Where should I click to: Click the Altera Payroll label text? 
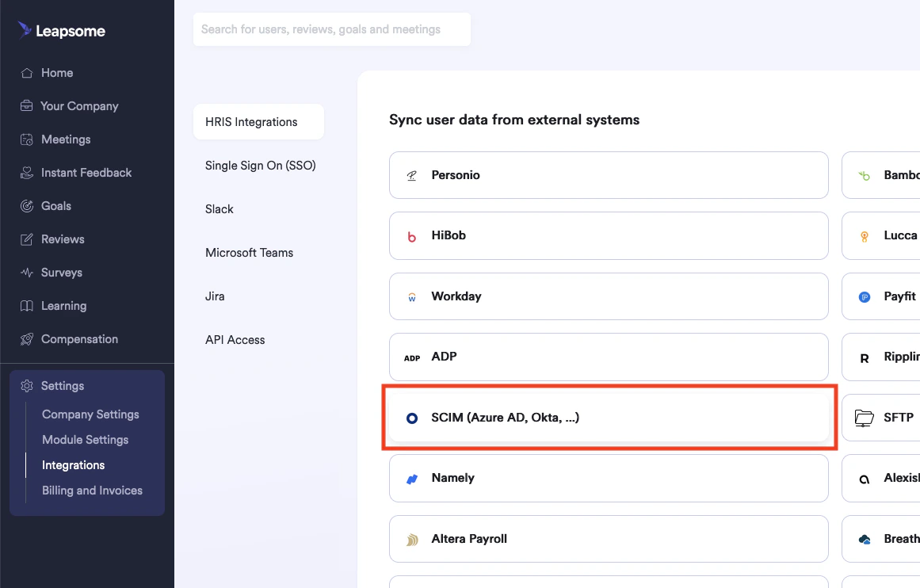click(x=469, y=539)
